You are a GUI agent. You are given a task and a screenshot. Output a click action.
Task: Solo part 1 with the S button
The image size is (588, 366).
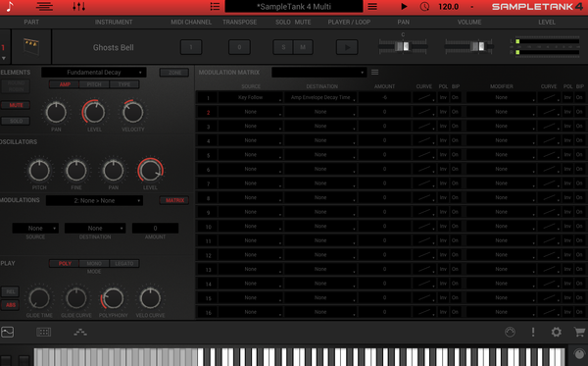[283, 47]
